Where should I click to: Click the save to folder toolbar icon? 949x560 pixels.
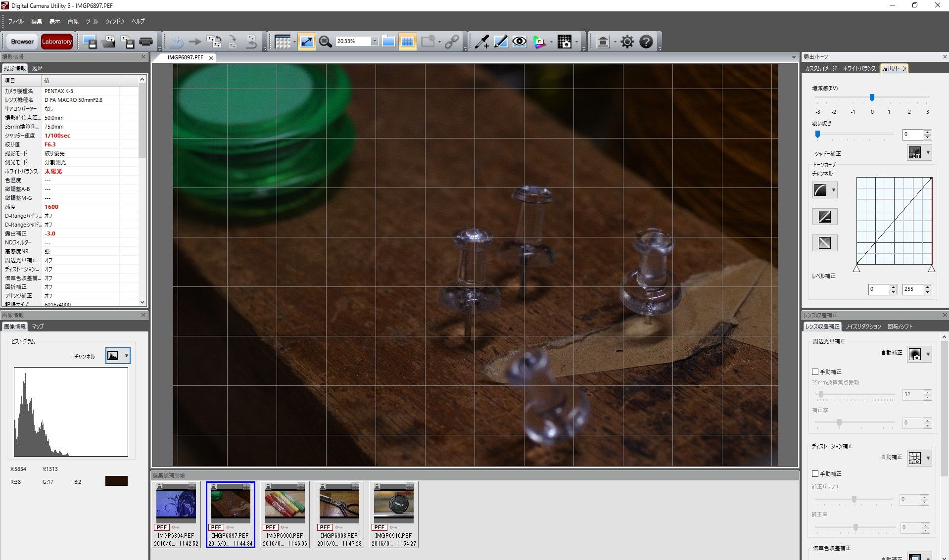pyautogui.click(x=108, y=42)
